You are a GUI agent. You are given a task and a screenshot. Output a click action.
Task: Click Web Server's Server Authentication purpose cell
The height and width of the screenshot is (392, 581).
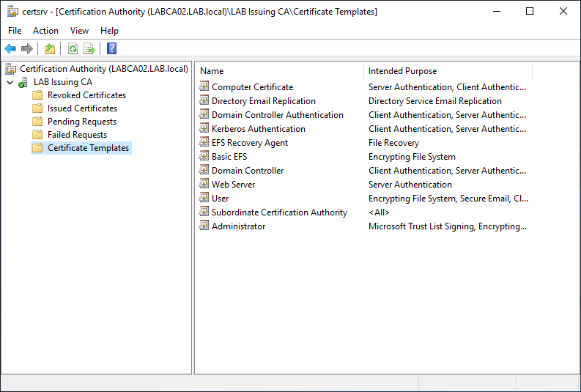click(x=410, y=185)
